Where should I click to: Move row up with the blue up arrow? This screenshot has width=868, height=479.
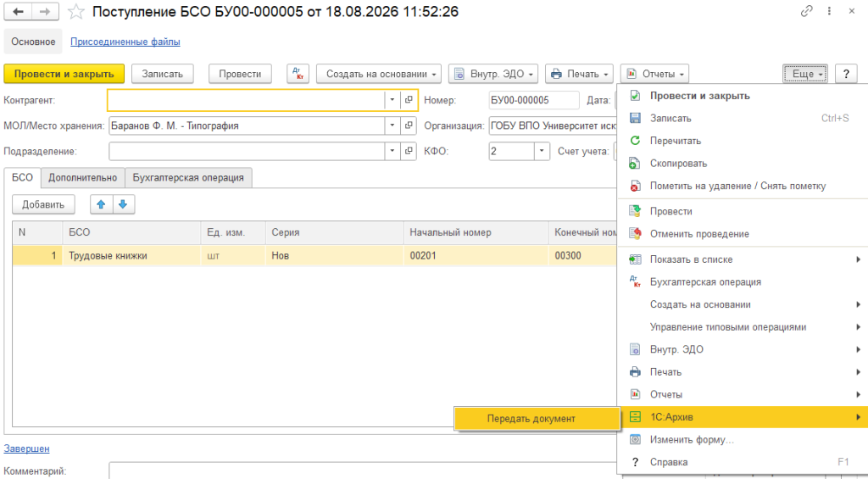(102, 204)
